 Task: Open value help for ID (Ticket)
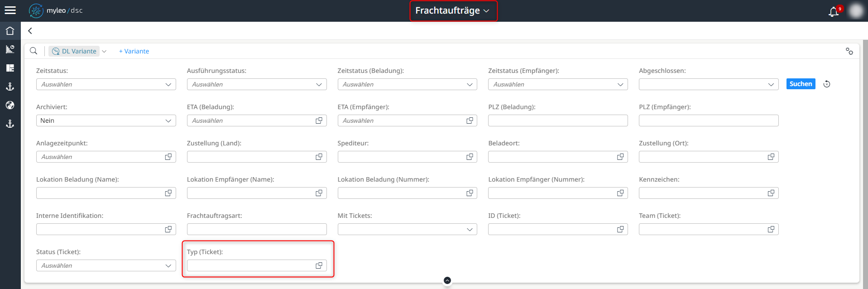click(620, 229)
